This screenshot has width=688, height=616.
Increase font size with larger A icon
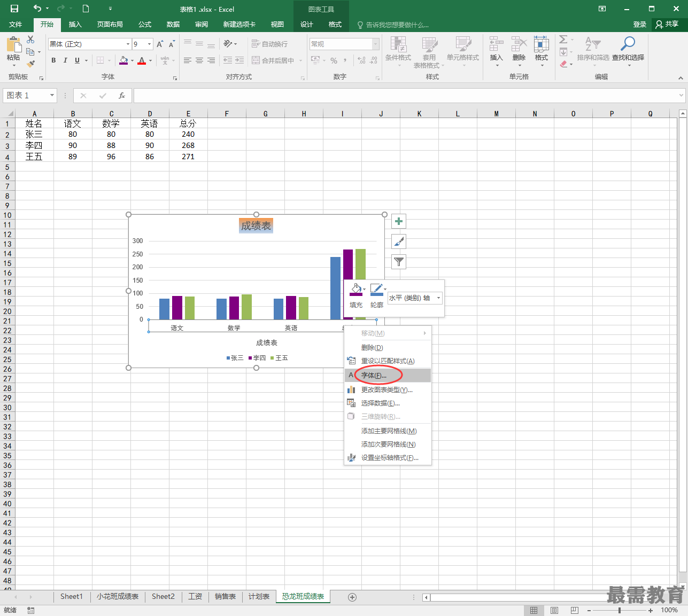[160, 44]
